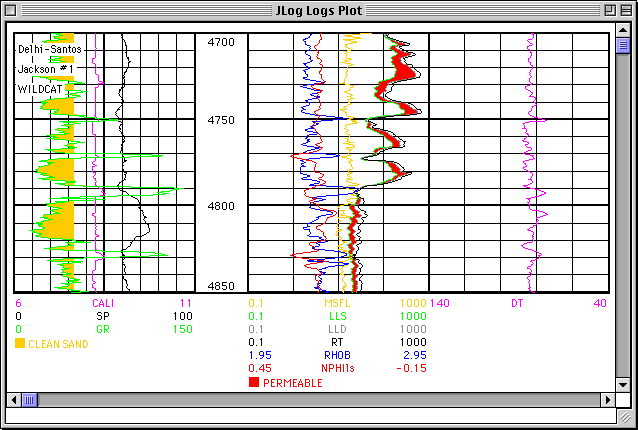Click the vertical scrollbar down arrow
This screenshot has height=430, width=638.
coord(622,383)
